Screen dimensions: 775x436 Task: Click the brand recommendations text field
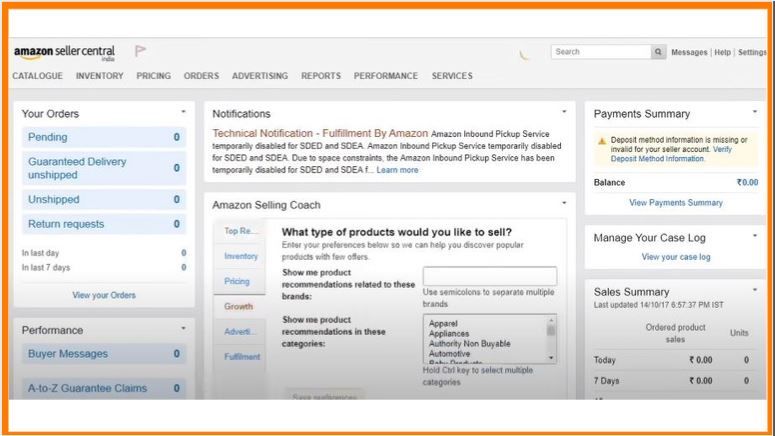click(x=489, y=276)
